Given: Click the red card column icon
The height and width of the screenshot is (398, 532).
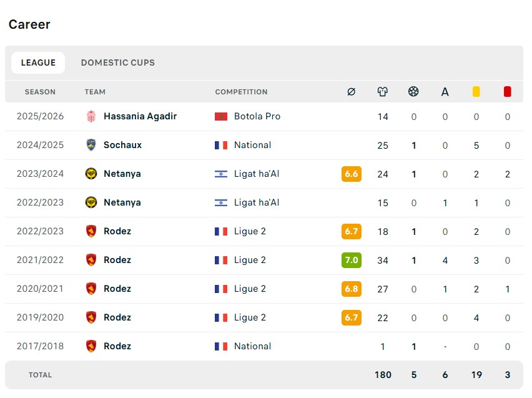Looking at the screenshot, I should (x=507, y=92).
